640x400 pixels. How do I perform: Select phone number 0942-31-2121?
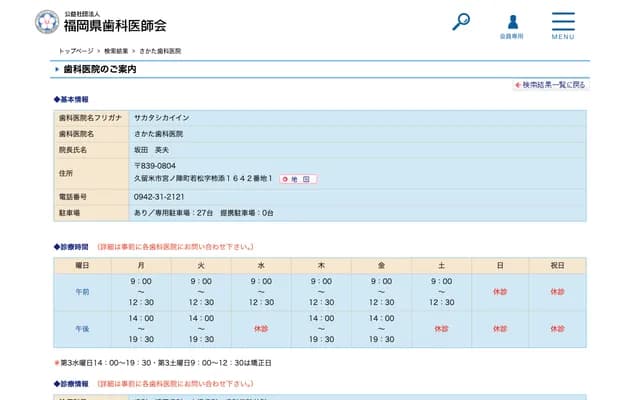pyautogui.click(x=159, y=197)
